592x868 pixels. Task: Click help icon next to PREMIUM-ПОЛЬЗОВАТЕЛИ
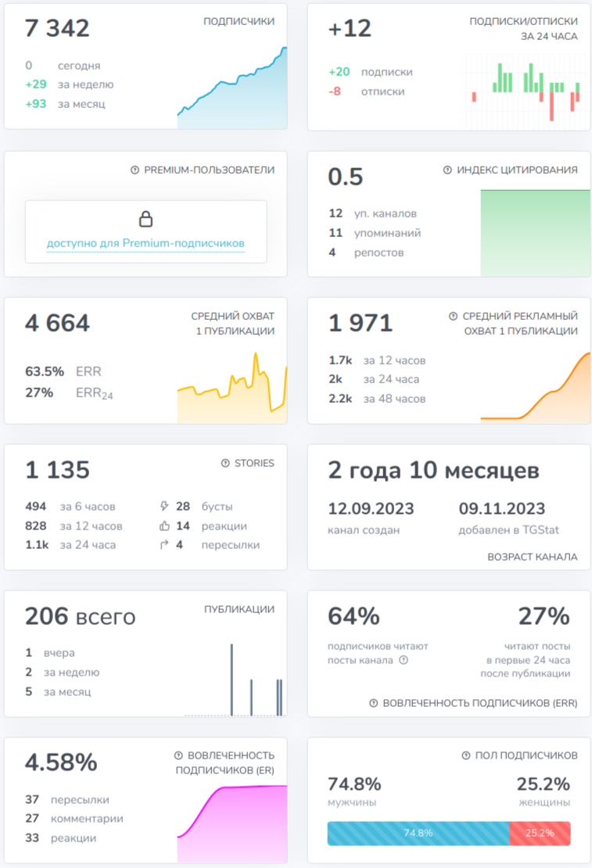[135, 170]
